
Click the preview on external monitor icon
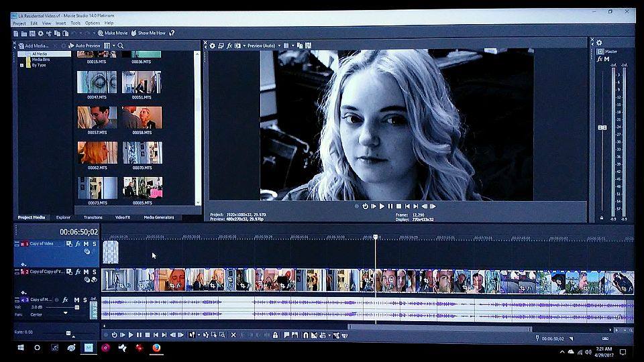[221, 46]
